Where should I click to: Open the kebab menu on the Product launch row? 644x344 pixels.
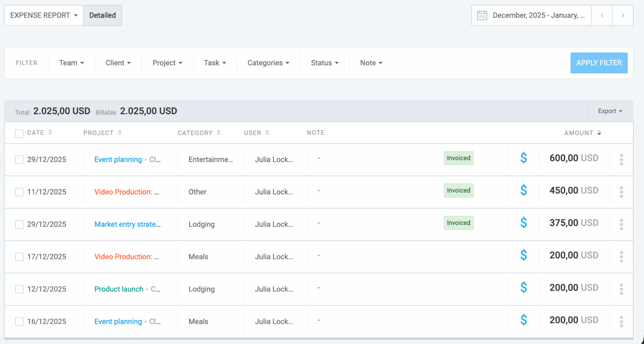(x=621, y=289)
